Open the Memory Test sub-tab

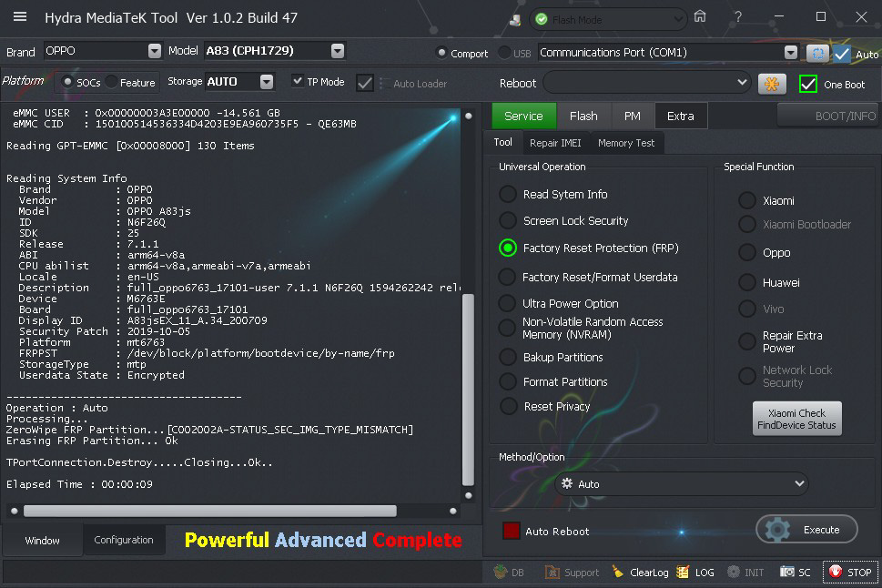pos(626,143)
